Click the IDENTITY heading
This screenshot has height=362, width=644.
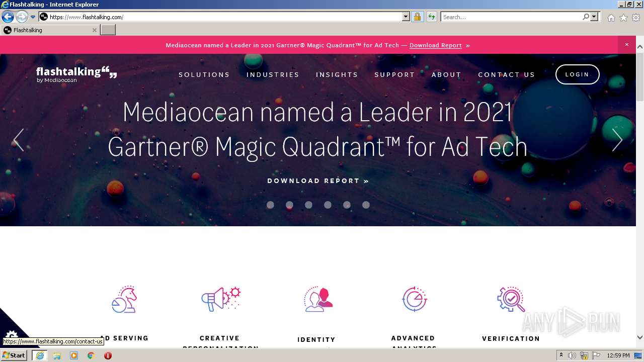click(x=316, y=340)
